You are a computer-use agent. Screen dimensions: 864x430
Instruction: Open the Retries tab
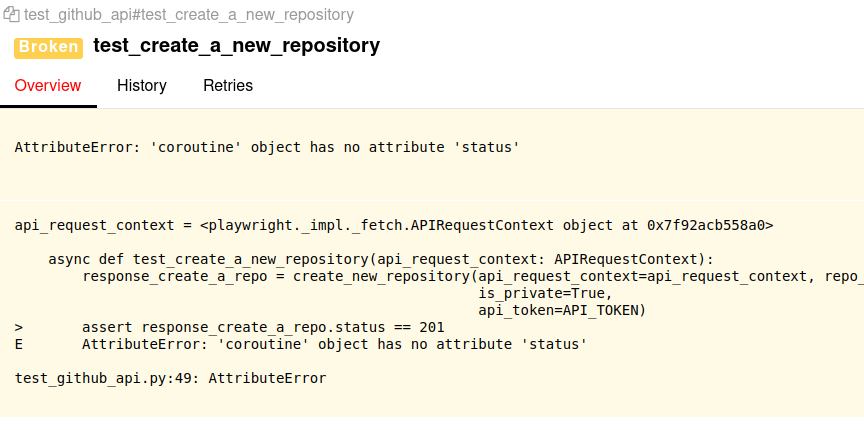pyautogui.click(x=228, y=86)
